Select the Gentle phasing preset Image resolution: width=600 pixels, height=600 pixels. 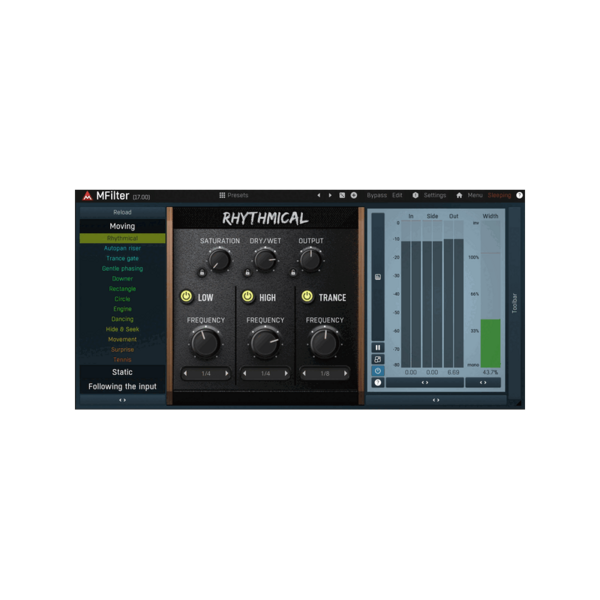122,269
